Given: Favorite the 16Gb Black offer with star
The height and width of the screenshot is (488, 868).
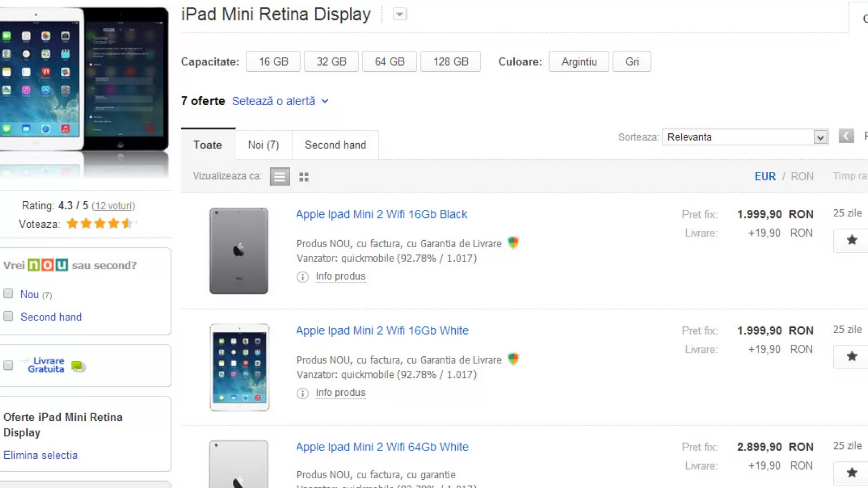Looking at the screenshot, I should 852,240.
